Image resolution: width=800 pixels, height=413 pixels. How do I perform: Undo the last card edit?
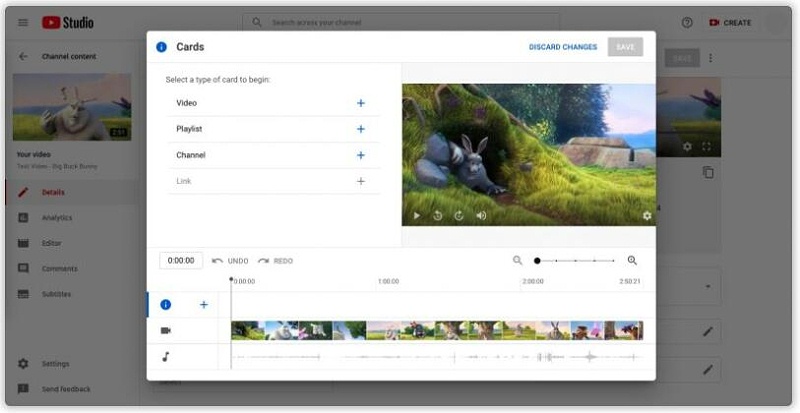[x=230, y=261]
